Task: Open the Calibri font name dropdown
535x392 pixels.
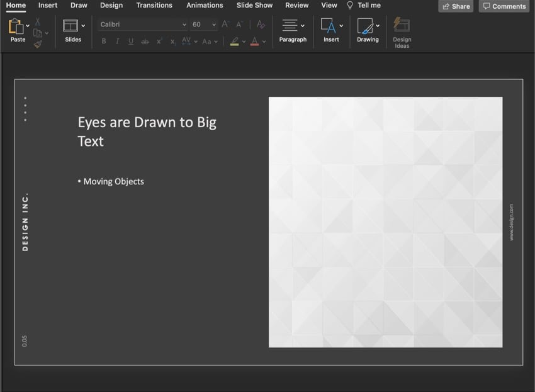Action: point(143,25)
